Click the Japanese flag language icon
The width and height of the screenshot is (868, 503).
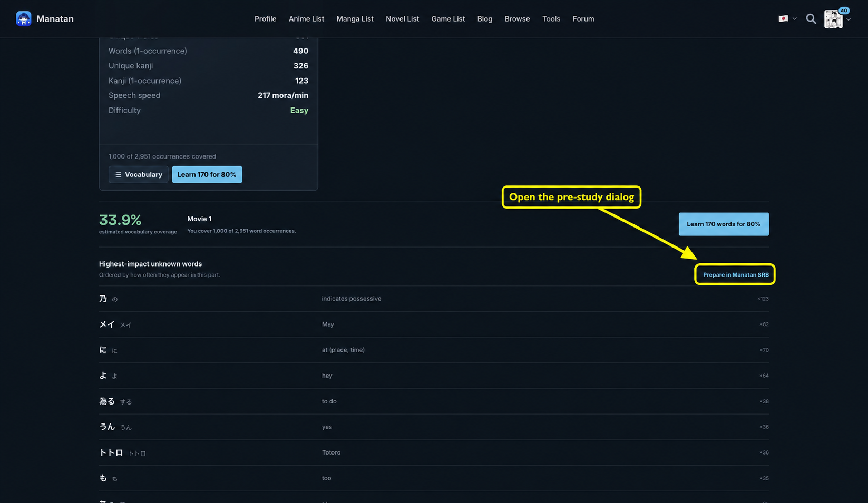pos(783,18)
